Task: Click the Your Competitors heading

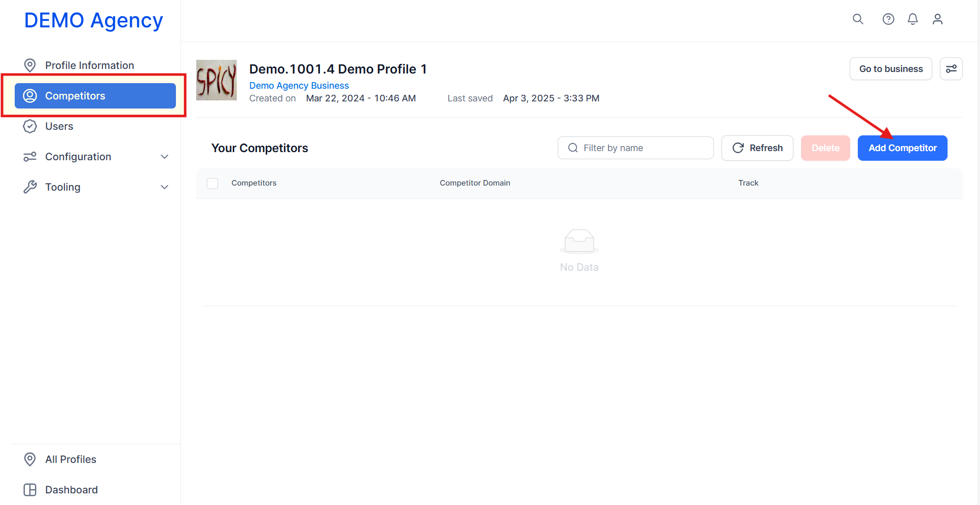Action: click(x=260, y=148)
